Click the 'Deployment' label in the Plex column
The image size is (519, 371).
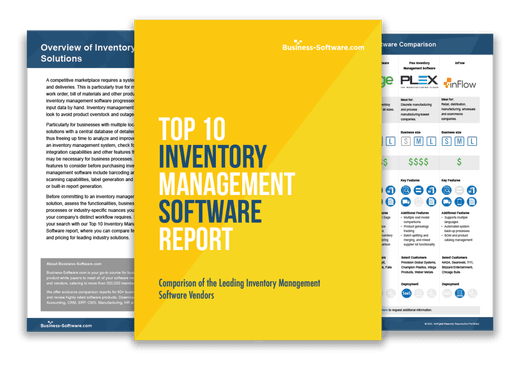(410, 284)
